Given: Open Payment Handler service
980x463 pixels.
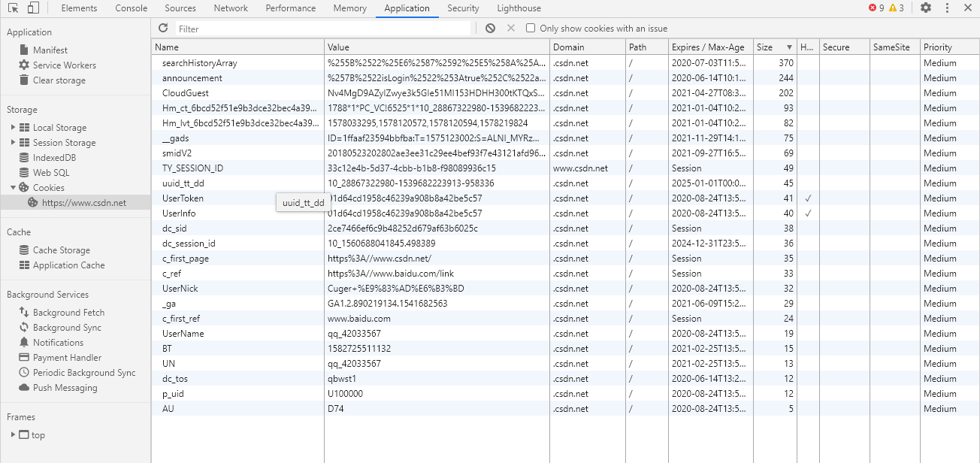Looking at the screenshot, I should [x=67, y=358].
